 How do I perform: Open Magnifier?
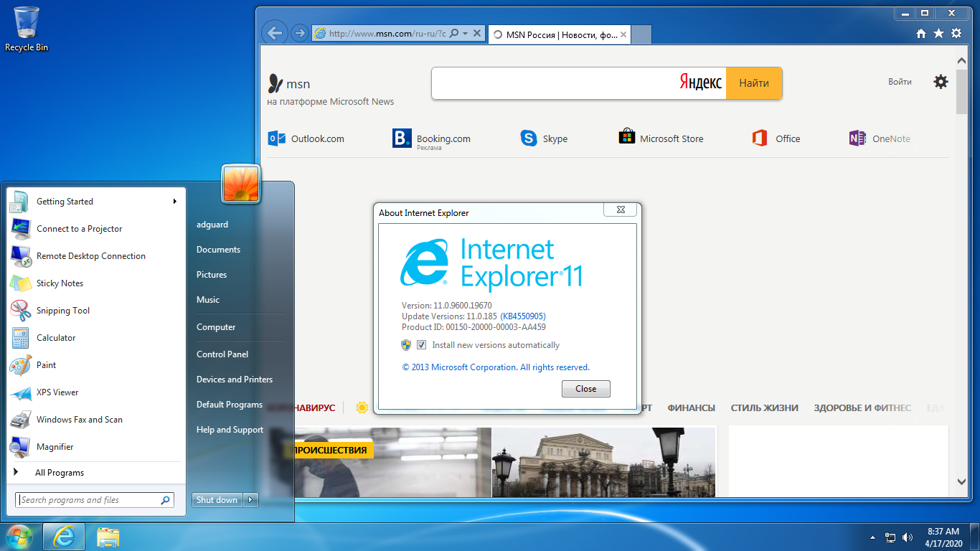[95, 447]
